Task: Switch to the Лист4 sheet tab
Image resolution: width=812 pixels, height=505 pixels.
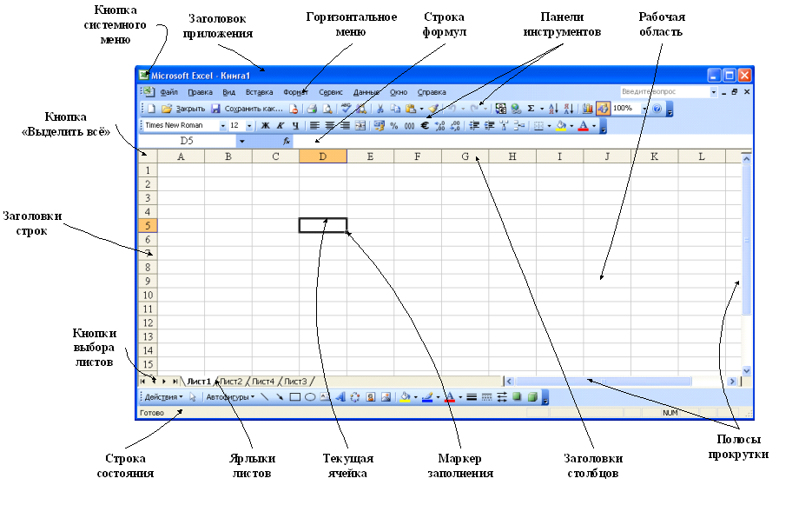Action: pos(263,381)
